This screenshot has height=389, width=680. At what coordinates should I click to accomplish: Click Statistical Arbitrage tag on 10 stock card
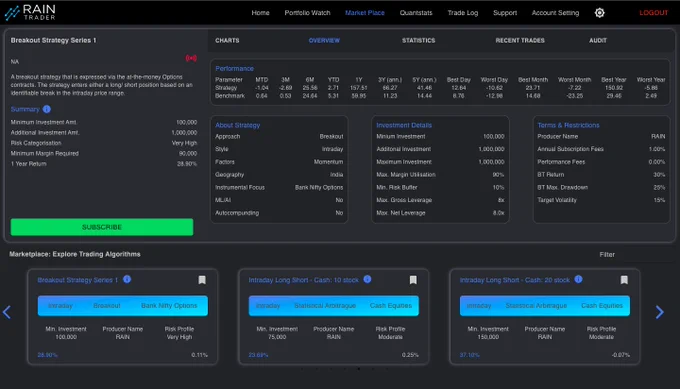point(325,306)
